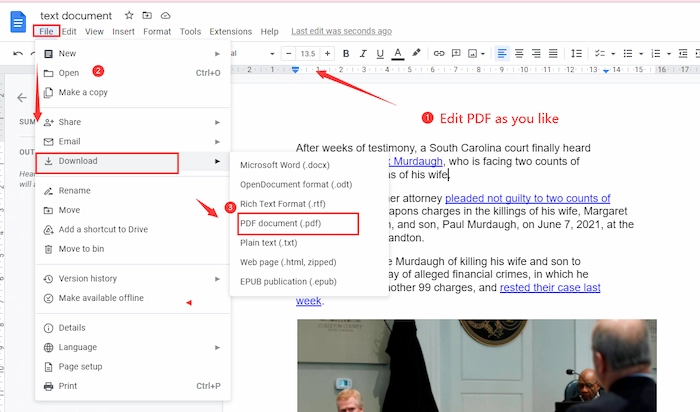The width and height of the screenshot is (700, 412).
Task: Open the Tools menu
Action: (x=190, y=31)
